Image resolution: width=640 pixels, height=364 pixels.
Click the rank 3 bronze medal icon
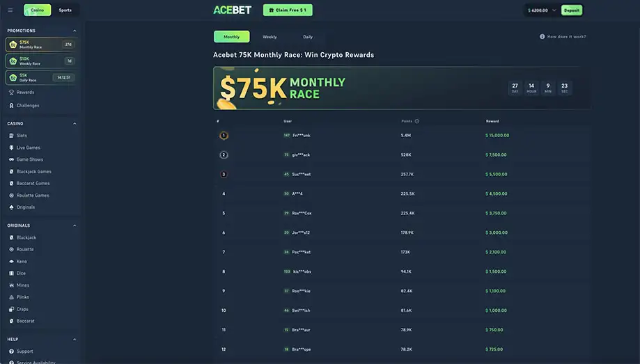pyautogui.click(x=224, y=174)
